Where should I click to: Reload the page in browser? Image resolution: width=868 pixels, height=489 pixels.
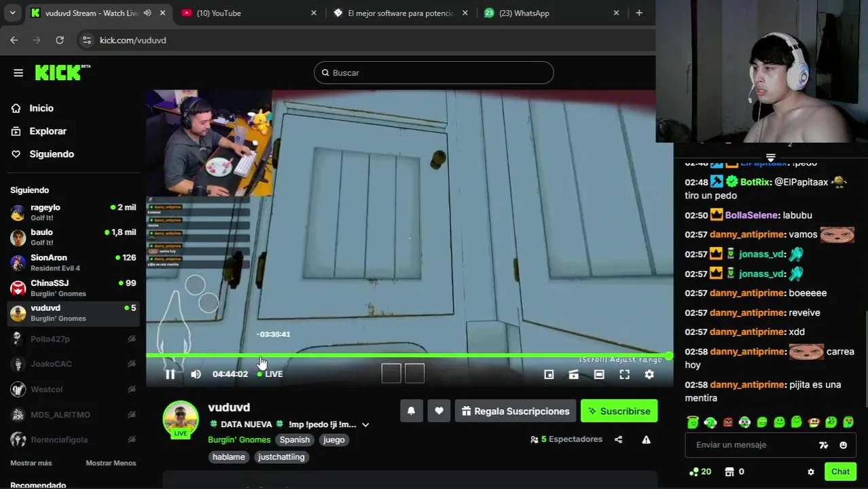[60, 40]
